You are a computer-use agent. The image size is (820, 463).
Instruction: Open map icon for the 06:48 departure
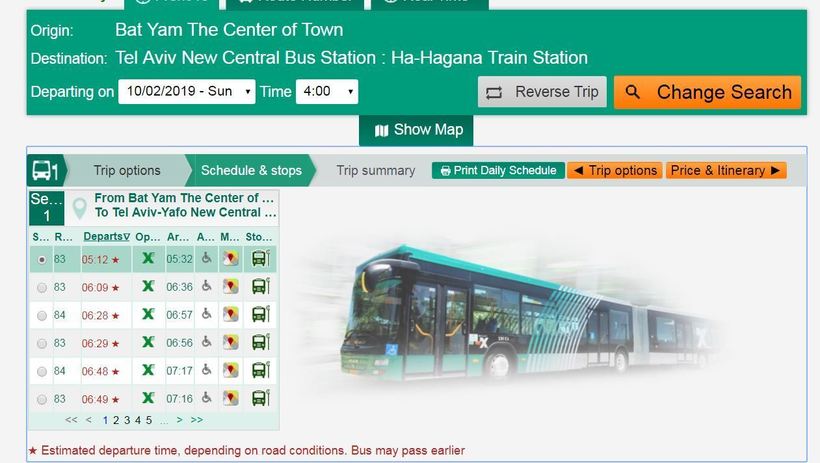231,371
